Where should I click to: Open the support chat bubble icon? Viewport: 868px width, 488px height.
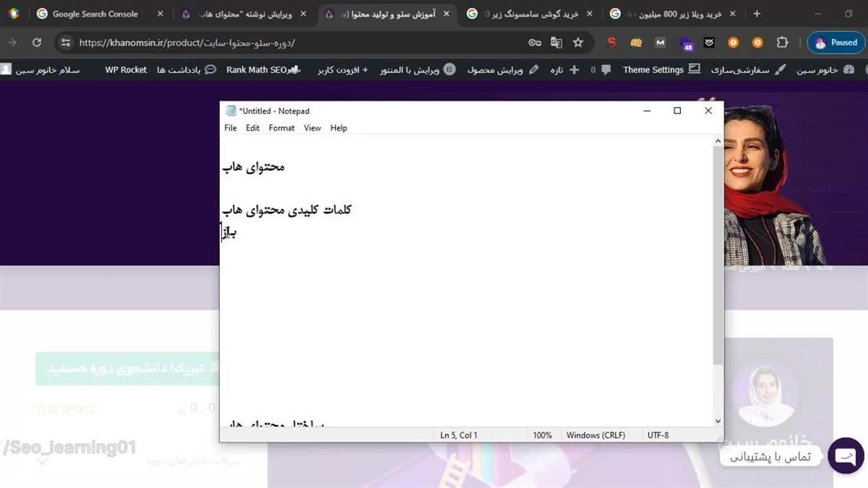tap(845, 456)
